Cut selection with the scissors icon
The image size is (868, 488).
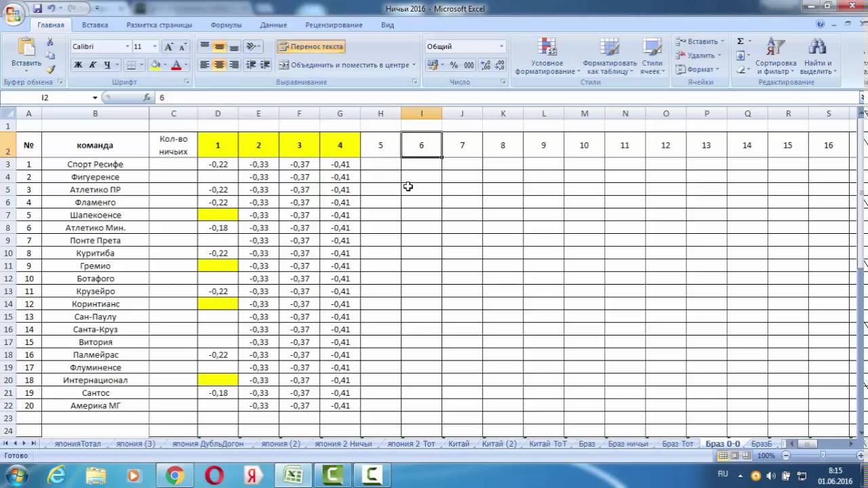pyautogui.click(x=50, y=42)
